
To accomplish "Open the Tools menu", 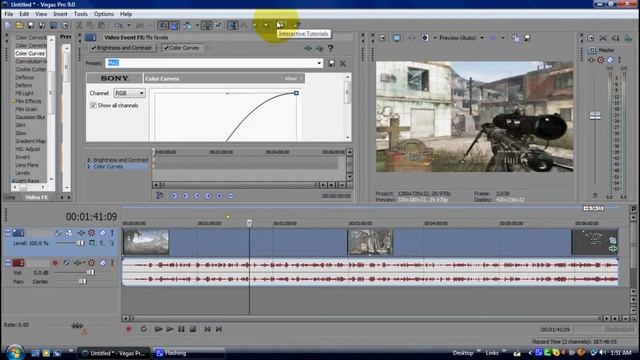I will [81, 14].
